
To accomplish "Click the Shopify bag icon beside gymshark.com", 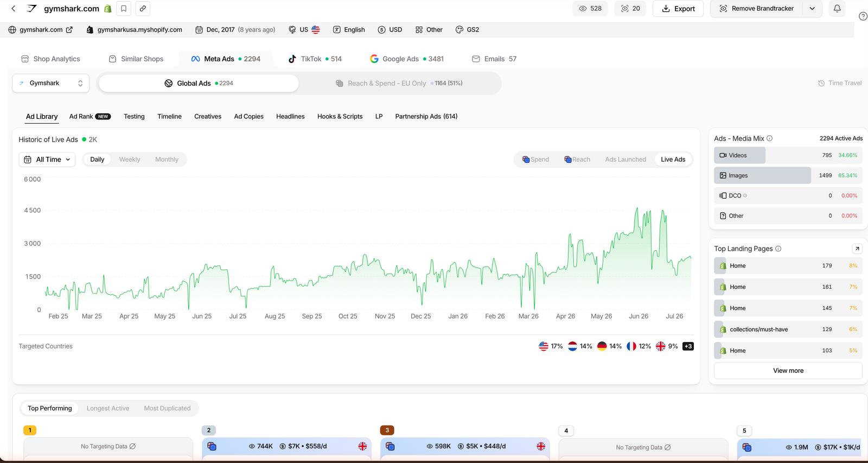I will (108, 9).
